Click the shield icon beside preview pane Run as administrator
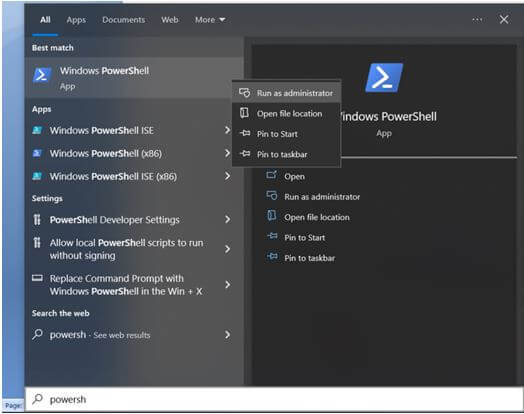The image size is (524, 414). pos(272,195)
